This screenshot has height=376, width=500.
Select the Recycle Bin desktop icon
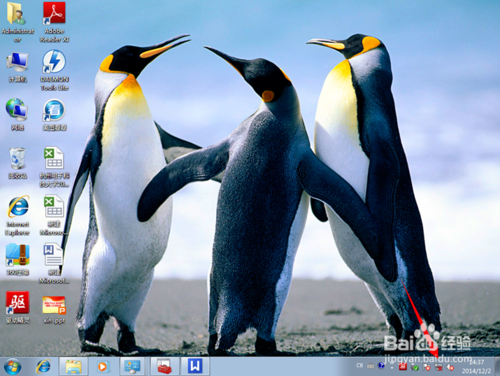coord(17,163)
